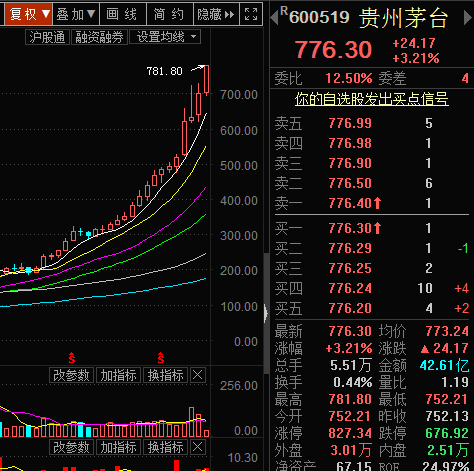Screen dimensions: 474x471
Task: Click the 内盘 2.51万 value
Action: [448, 450]
